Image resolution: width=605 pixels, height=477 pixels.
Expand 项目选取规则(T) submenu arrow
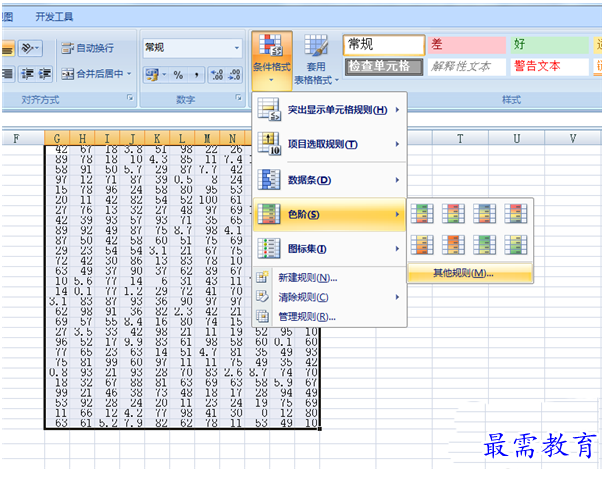coord(397,144)
